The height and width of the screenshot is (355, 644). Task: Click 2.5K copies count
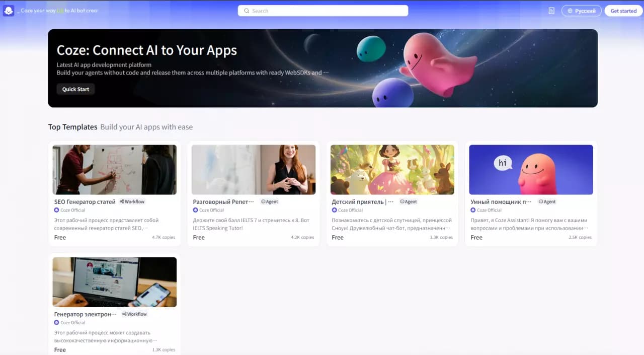pos(580,237)
